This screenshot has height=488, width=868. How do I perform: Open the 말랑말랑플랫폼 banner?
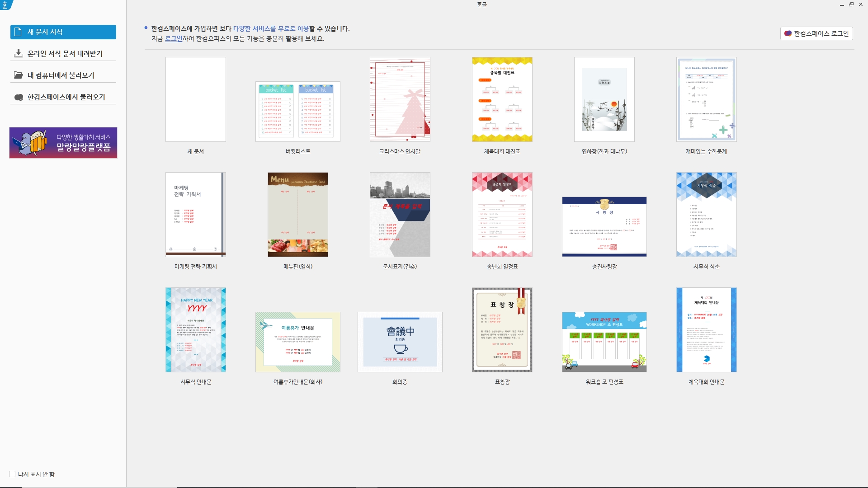[x=63, y=143]
